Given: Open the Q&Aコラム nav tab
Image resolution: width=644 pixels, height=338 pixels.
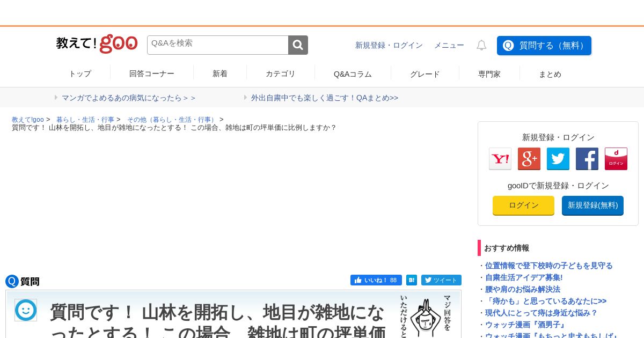Looking at the screenshot, I should point(353,74).
